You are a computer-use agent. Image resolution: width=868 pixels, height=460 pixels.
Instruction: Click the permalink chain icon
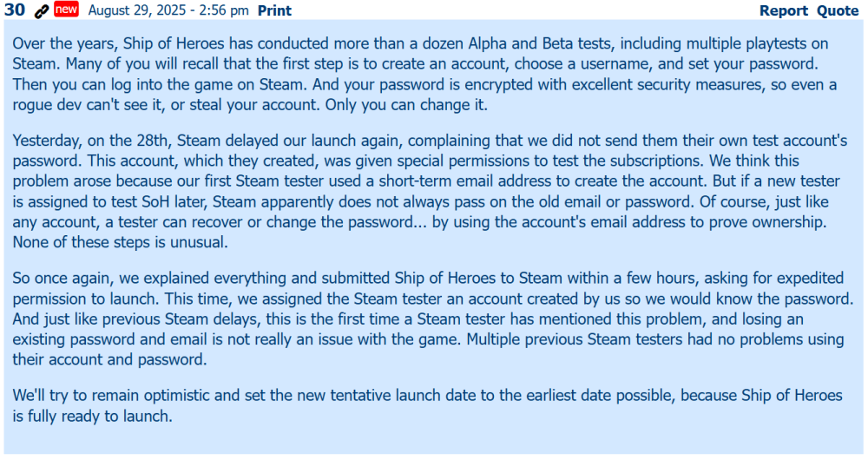click(x=41, y=11)
